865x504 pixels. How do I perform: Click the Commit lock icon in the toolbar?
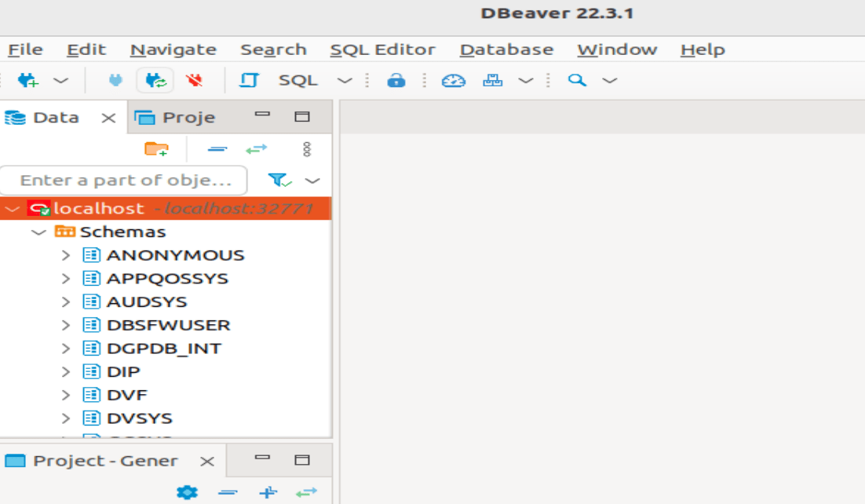coord(396,79)
